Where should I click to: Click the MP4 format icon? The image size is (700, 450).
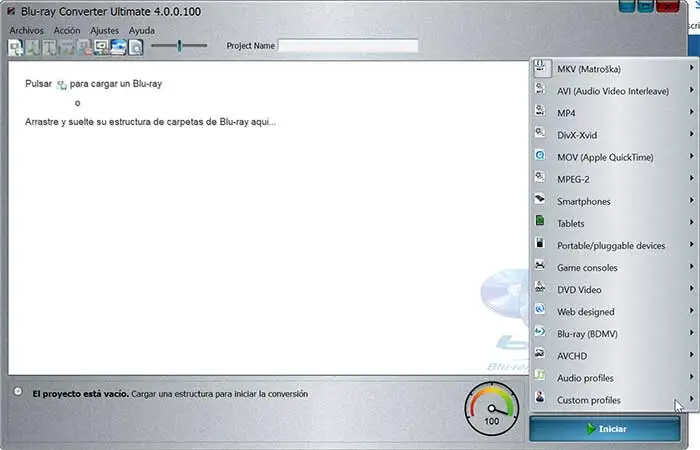point(540,110)
